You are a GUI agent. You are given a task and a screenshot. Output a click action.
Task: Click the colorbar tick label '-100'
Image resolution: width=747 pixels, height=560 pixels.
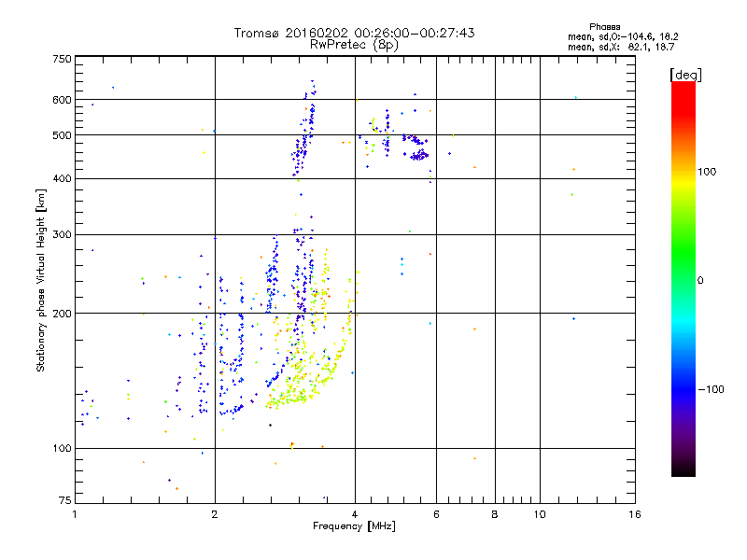(x=712, y=389)
